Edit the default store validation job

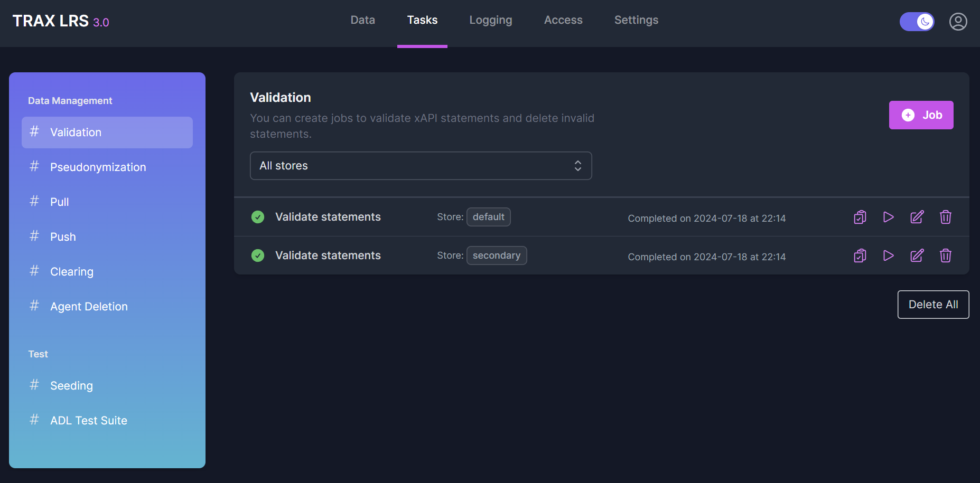click(917, 217)
